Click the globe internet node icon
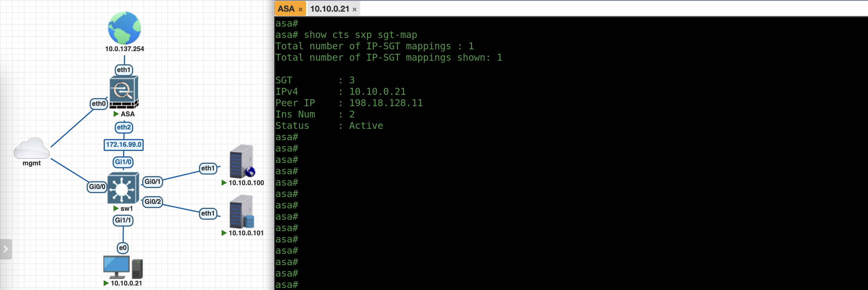 click(124, 28)
